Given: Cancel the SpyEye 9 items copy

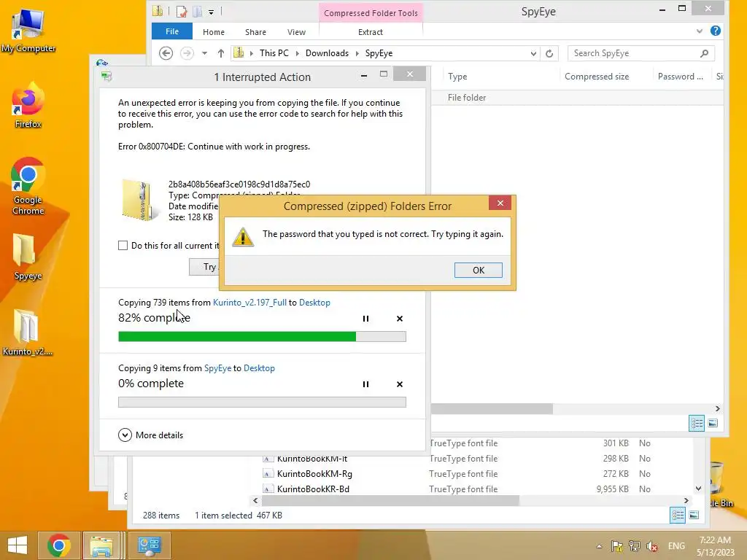Looking at the screenshot, I should pyautogui.click(x=400, y=384).
